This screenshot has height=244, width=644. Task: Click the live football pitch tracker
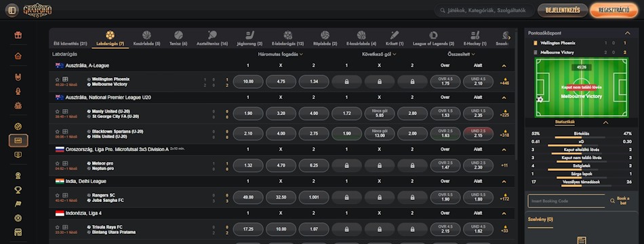click(x=581, y=87)
